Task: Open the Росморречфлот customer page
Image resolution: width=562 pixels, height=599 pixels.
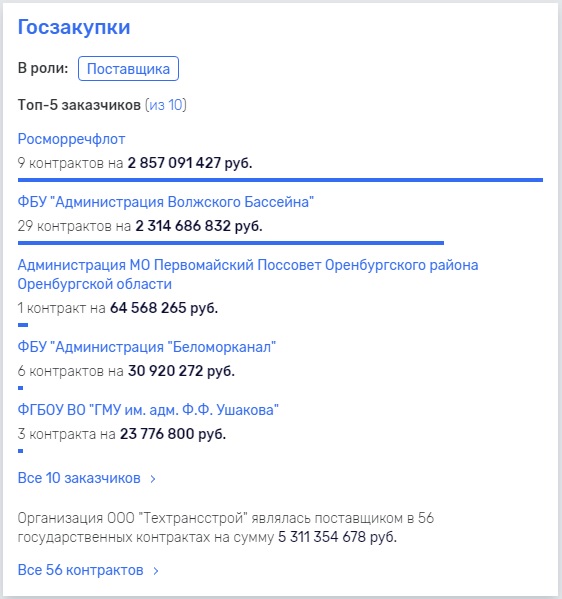Action: coord(71,139)
